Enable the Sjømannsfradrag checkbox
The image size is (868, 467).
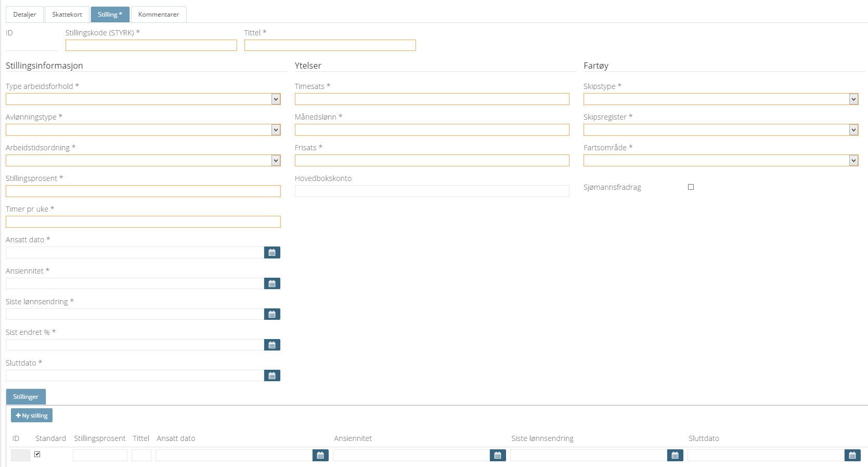tap(691, 187)
